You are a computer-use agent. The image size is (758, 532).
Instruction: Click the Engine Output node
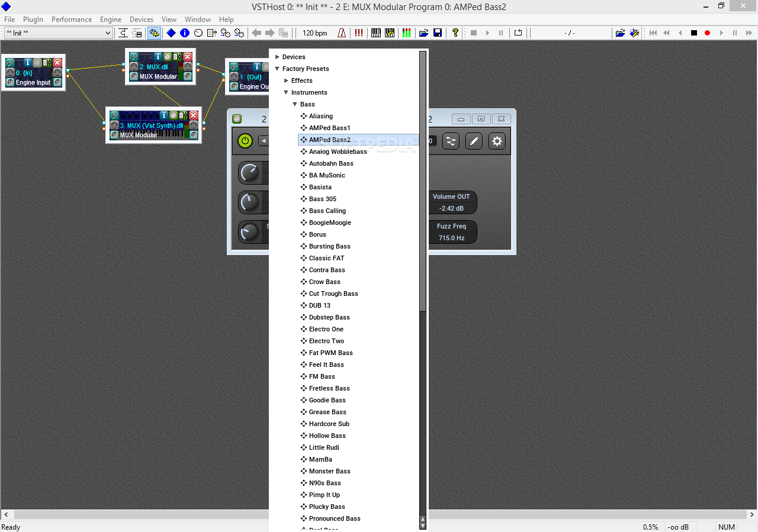click(248, 76)
